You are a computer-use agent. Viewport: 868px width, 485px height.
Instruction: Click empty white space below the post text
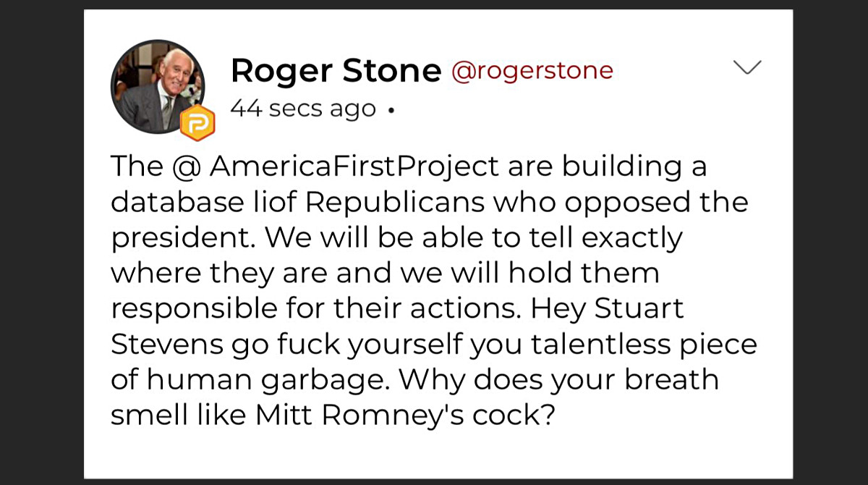(x=434, y=455)
